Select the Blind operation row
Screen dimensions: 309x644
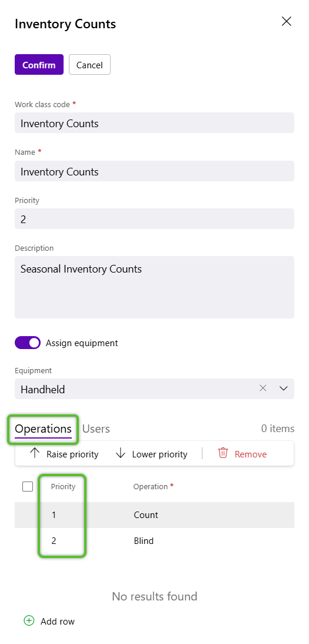(x=154, y=541)
